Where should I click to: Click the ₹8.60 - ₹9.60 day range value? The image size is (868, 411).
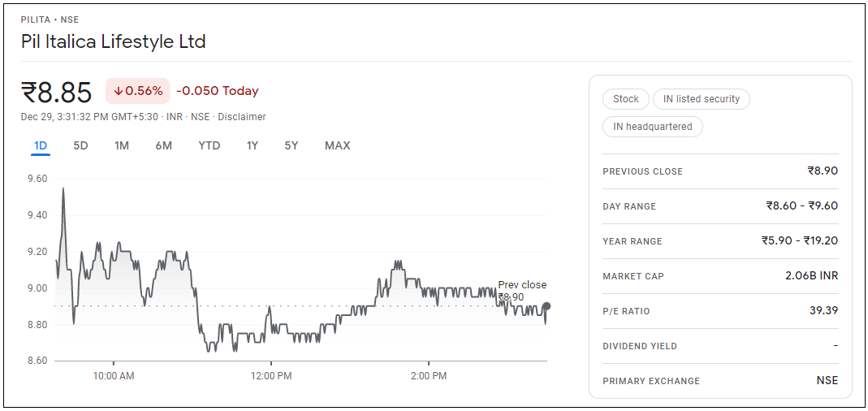tap(802, 205)
